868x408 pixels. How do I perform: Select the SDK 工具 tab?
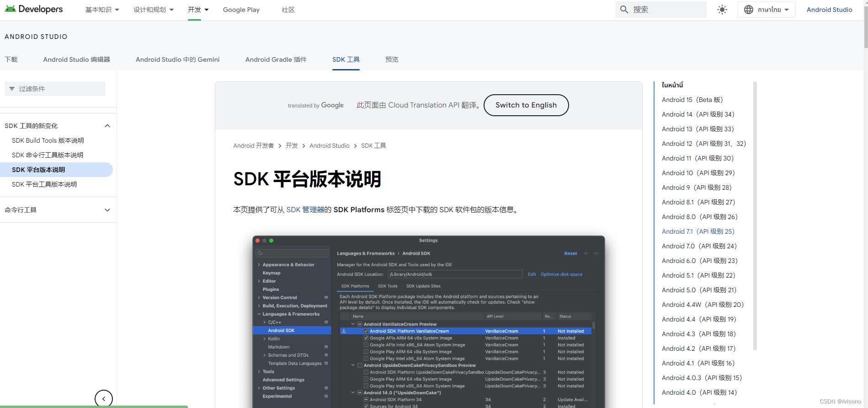[x=346, y=59]
